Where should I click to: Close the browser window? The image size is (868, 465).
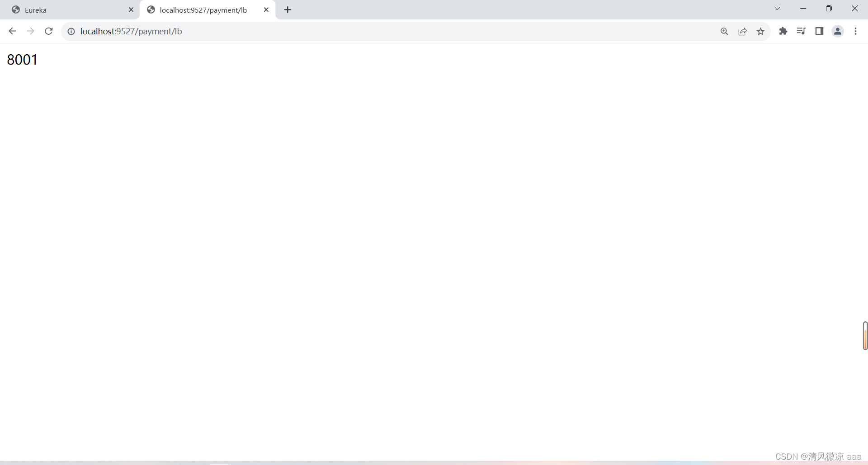pos(855,9)
